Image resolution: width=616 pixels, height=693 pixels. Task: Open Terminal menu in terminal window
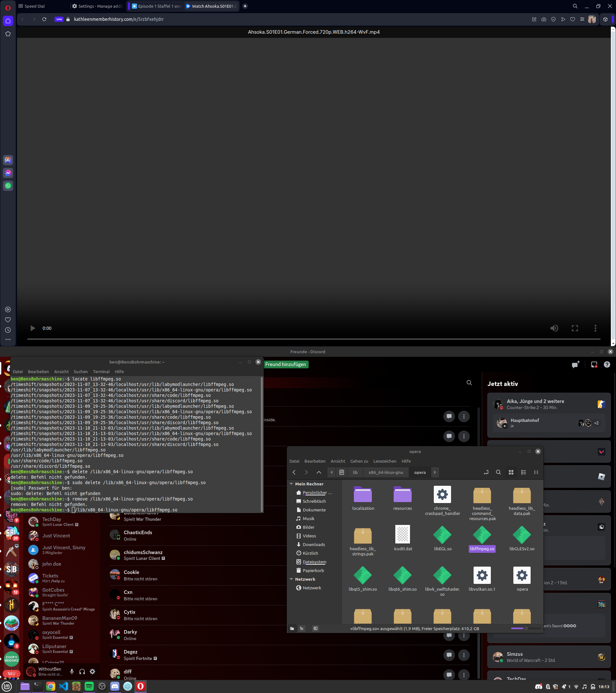(x=101, y=372)
